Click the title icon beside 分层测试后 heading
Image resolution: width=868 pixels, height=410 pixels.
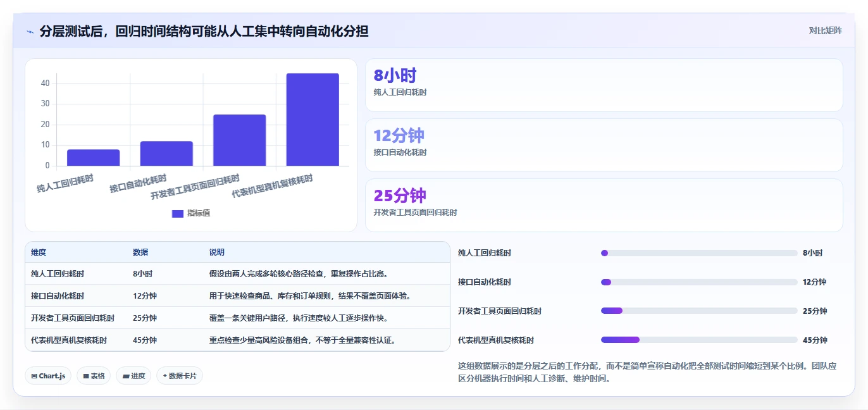(30, 32)
